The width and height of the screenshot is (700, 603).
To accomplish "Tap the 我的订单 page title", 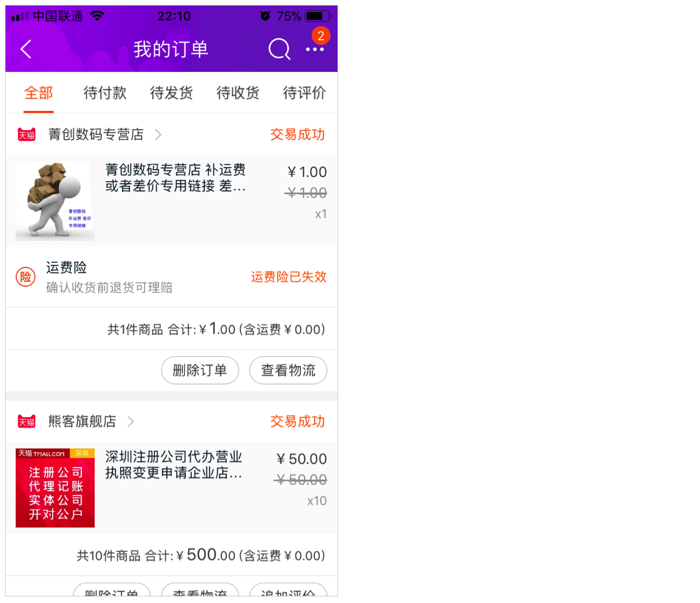I will point(171,49).
